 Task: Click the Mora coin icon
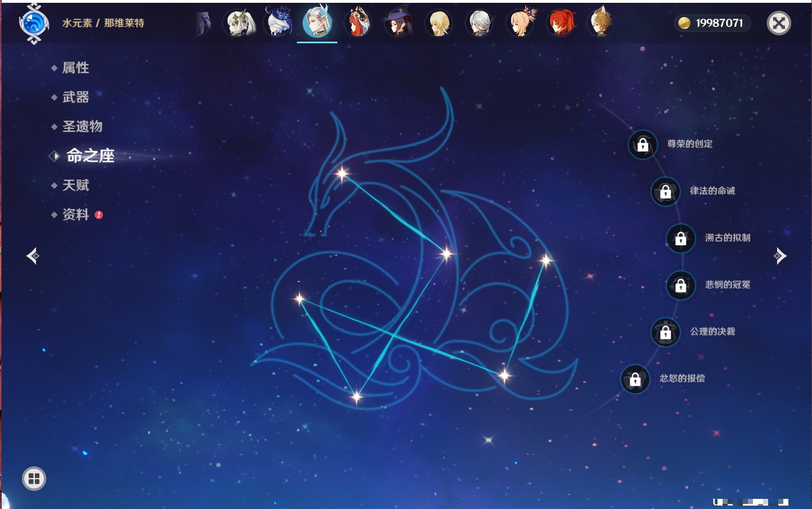point(684,23)
